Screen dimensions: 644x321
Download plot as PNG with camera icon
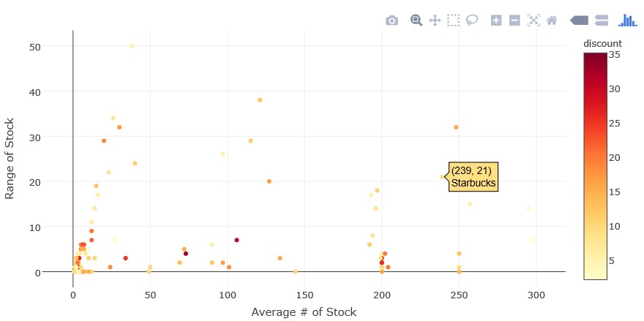(392, 20)
